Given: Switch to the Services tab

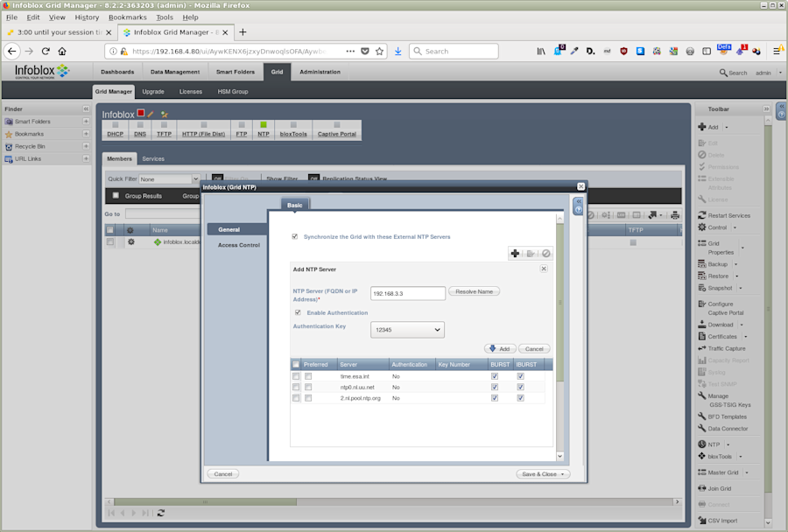Looking at the screenshot, I should (153, 158).
